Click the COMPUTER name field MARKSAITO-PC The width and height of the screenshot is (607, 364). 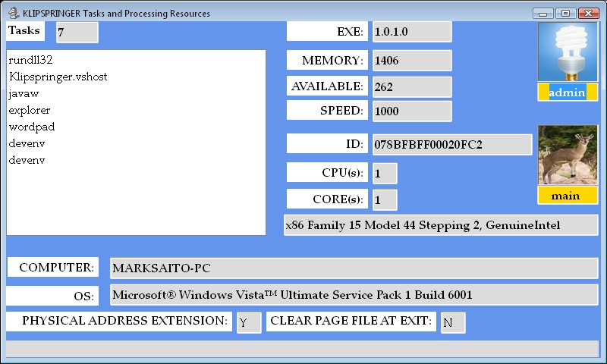coord(354,268)
